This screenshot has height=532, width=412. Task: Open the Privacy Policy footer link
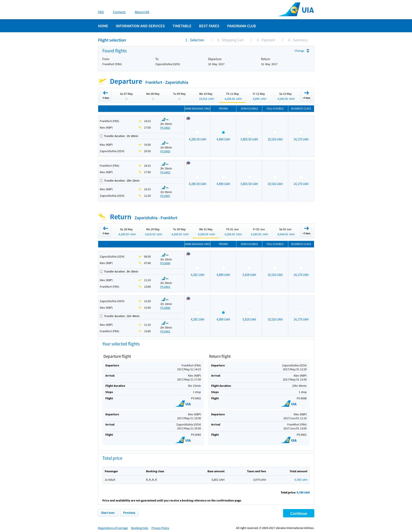pyautogui.click(x=160, y=528)
